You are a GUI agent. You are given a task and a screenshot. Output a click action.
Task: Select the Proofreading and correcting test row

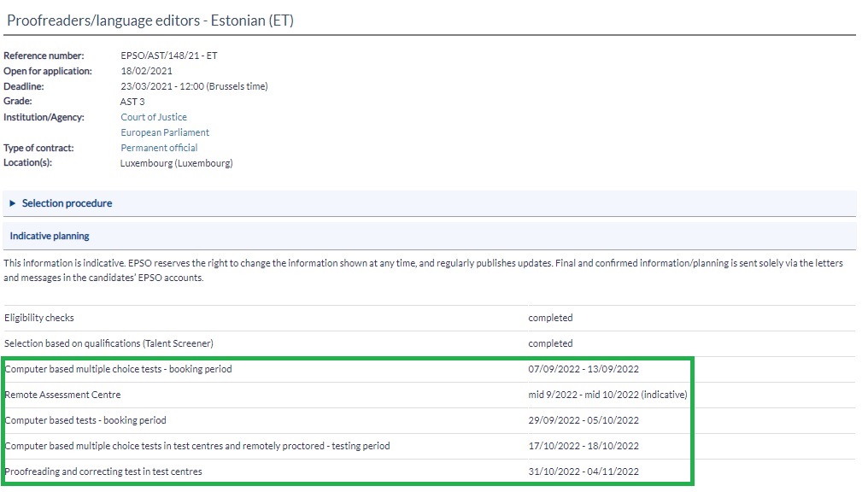pos(103,471)
